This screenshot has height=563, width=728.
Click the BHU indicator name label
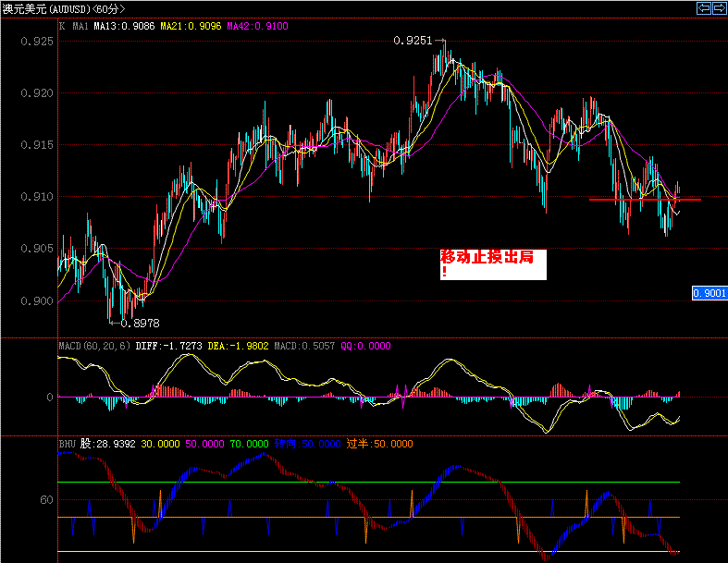click(67, 444)
